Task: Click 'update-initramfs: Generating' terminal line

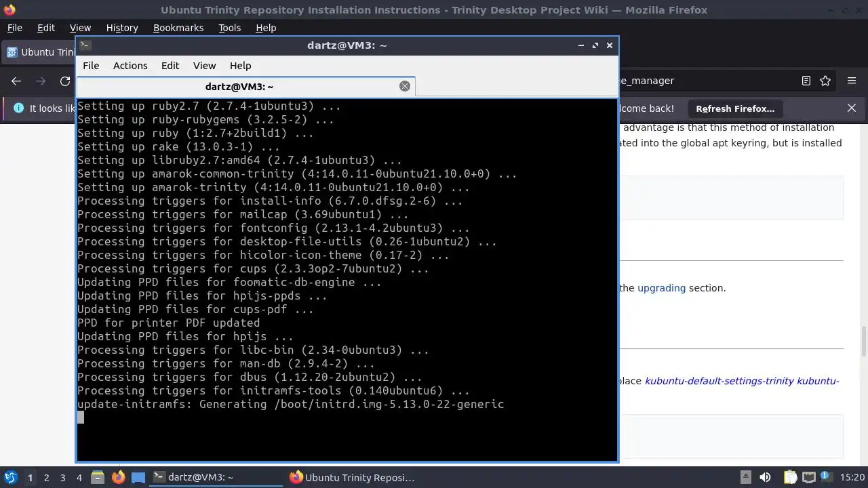Action: 290,405
